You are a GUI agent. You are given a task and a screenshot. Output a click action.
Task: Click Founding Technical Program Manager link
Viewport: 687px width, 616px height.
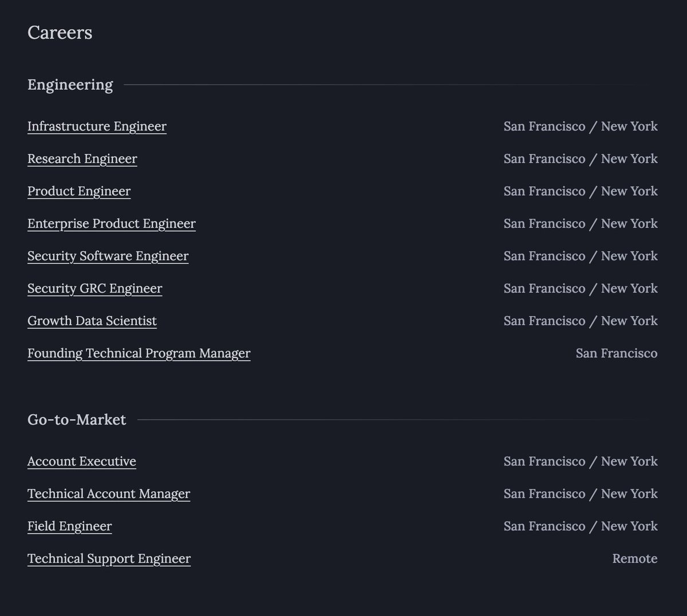(x=139, y=354)
